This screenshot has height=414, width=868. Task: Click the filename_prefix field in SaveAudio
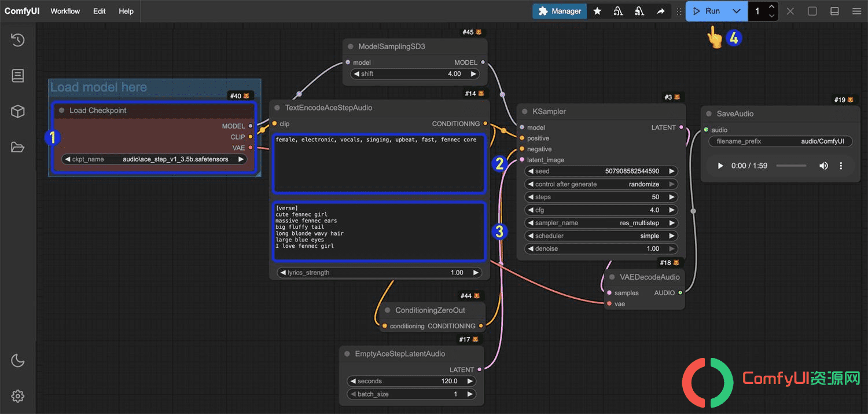[781, 142]
